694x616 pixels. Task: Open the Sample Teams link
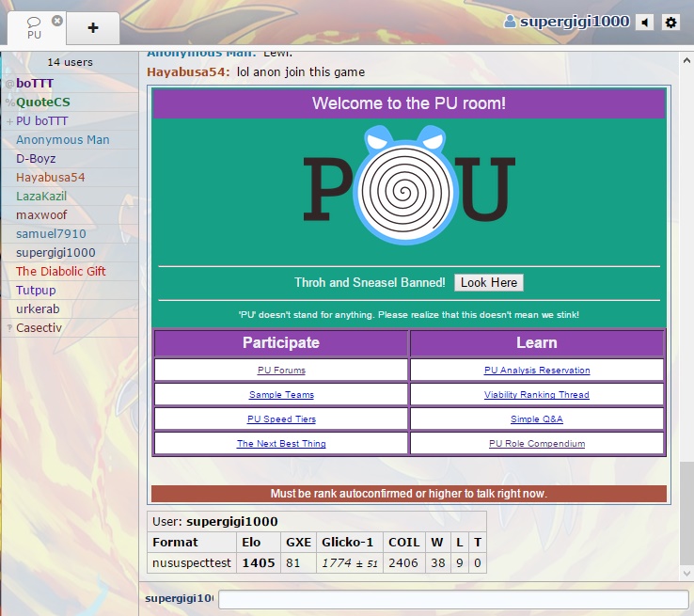tap(281, 394)
